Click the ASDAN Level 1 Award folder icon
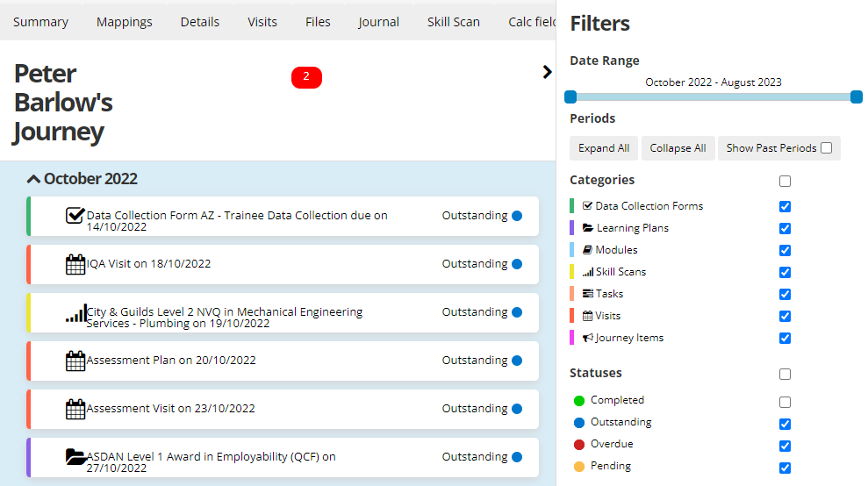The image size is (868, 486). (75, 457)
